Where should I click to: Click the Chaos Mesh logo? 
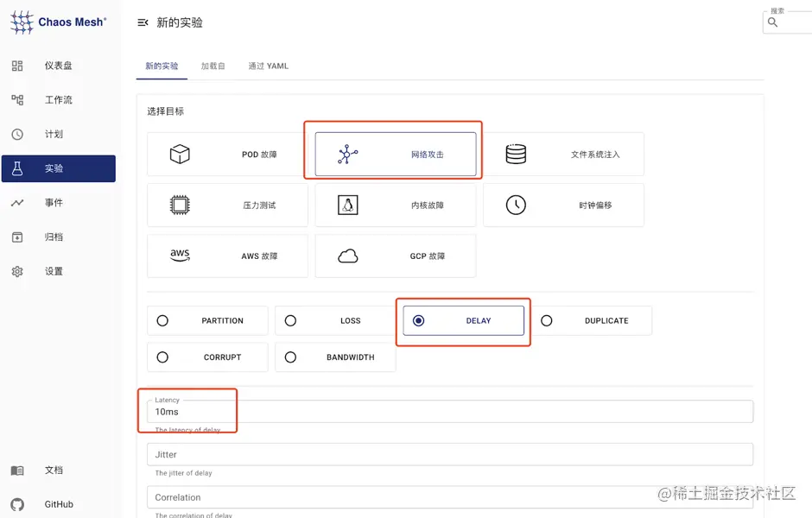(58, 22)
